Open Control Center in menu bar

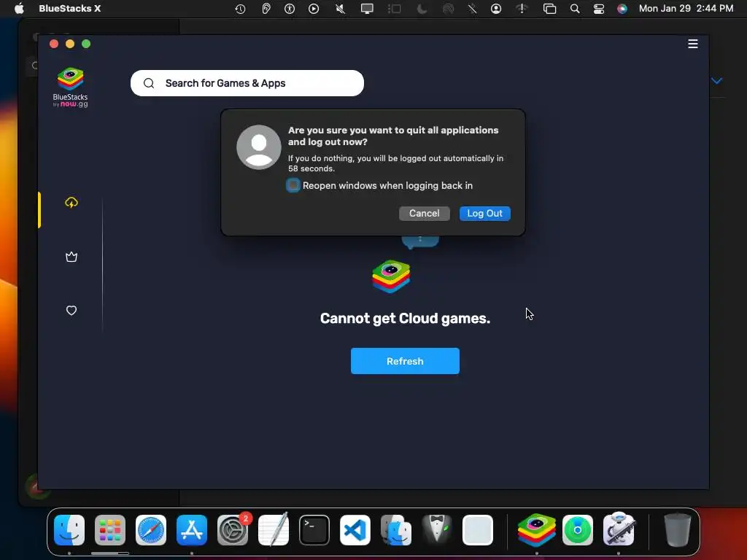599,9
